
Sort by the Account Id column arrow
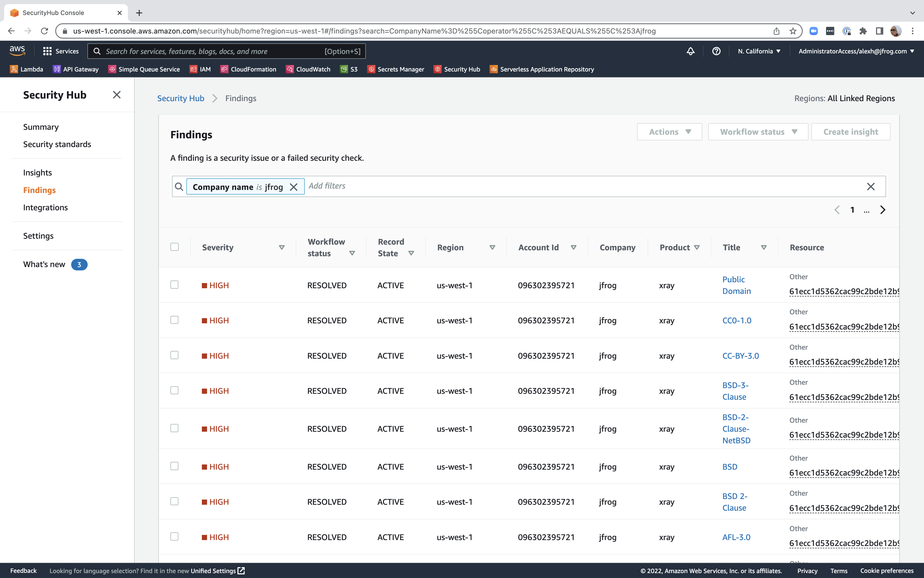point(573,248)
